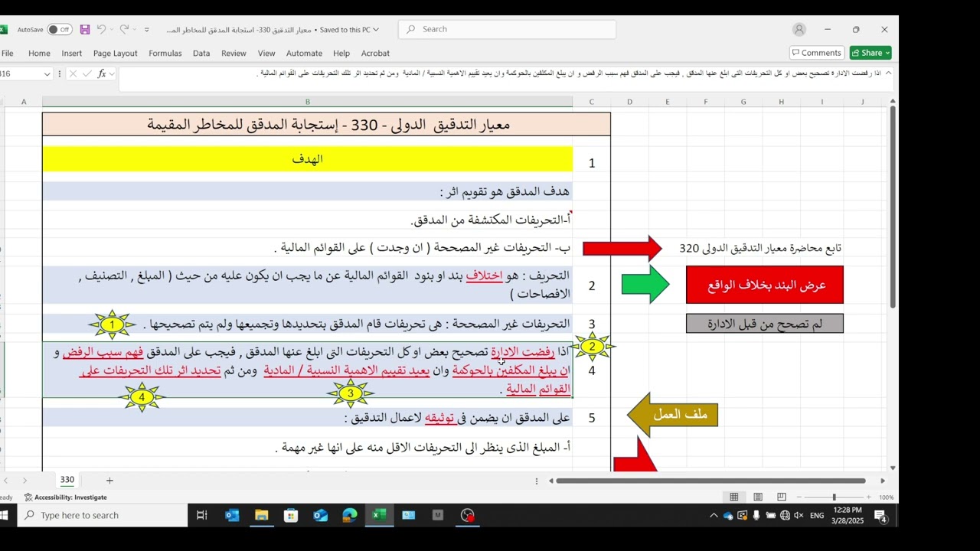Open Microsoft Store from the taskbar
The height and width of the screenshot is (551, 980).
coord(291,515)
